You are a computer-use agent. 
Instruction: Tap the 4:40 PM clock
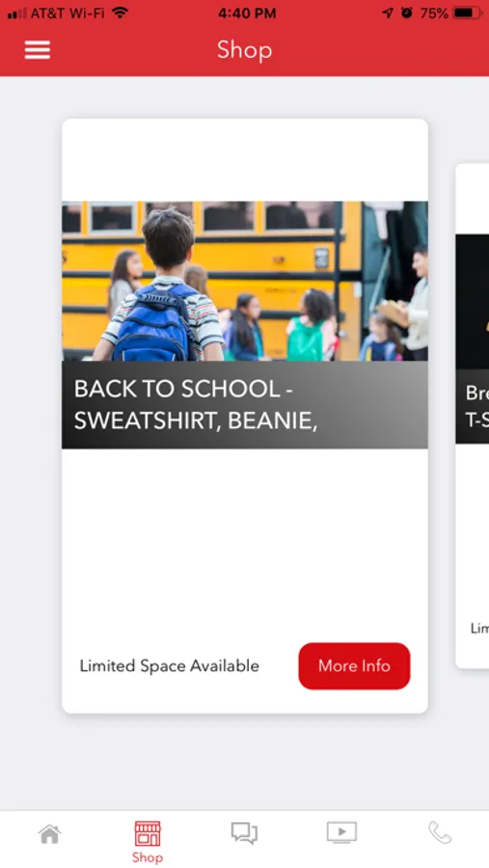pos(247,14)
